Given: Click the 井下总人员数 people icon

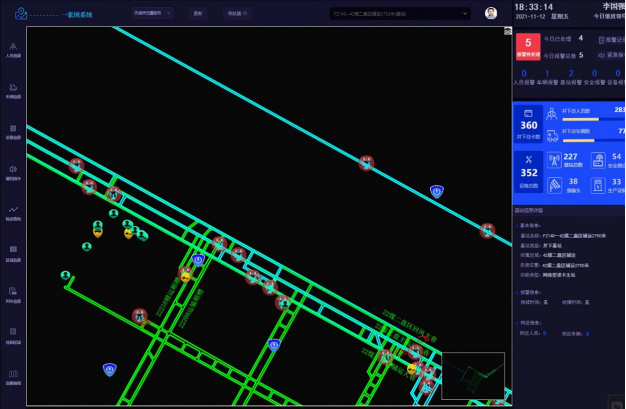Looking at the screenshot, I should 552,114.
